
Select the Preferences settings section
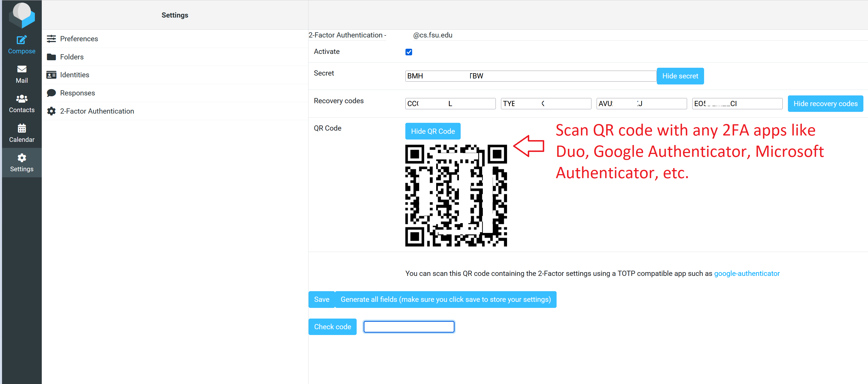(175, 39)
